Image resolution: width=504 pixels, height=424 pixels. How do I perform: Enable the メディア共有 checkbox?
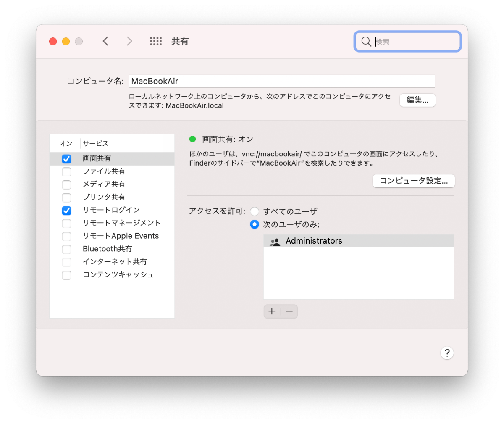click(66, 184)
